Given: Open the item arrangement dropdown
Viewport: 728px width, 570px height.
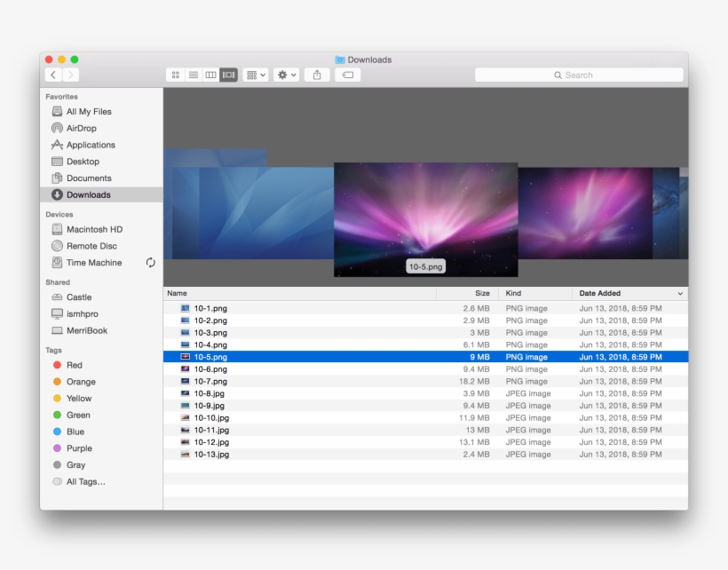Looking at the screenshot, I should pos(254,75).
